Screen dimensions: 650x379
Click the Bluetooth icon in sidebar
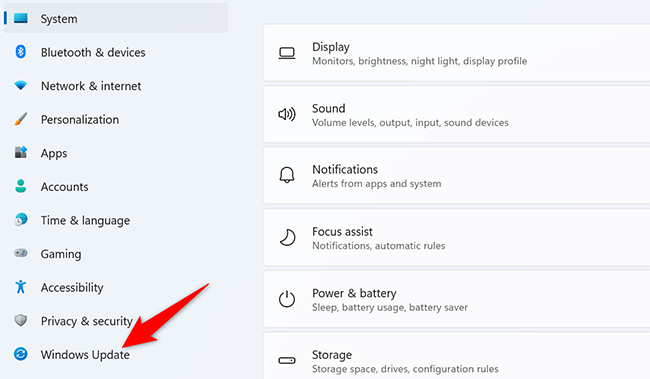point(20,52)
